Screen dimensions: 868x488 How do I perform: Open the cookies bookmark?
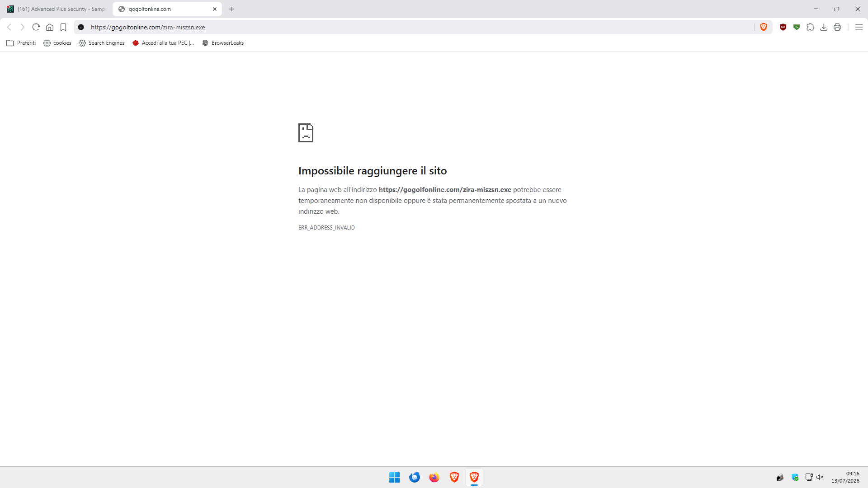(57, 43)
